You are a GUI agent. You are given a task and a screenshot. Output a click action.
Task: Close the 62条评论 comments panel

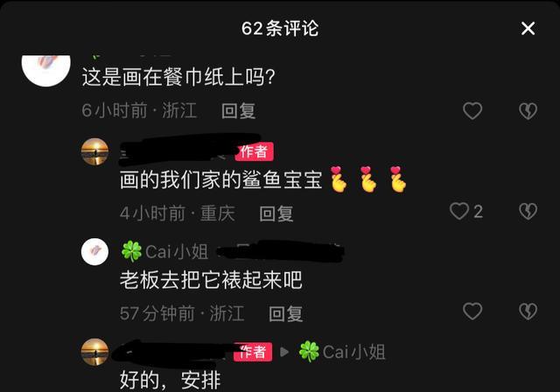click(x=528, y=29)
